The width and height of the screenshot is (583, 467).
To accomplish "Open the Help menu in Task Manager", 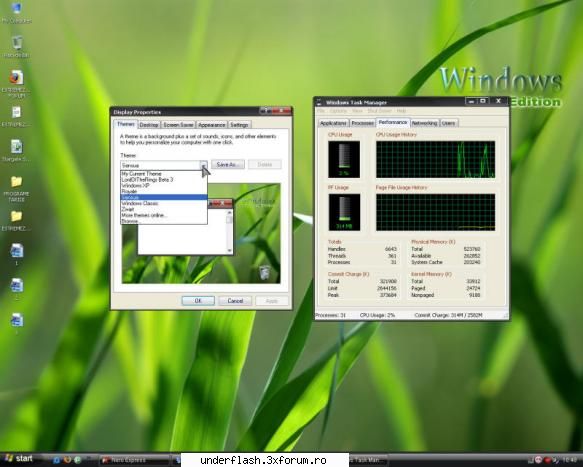I will click(x=402, y=111).
